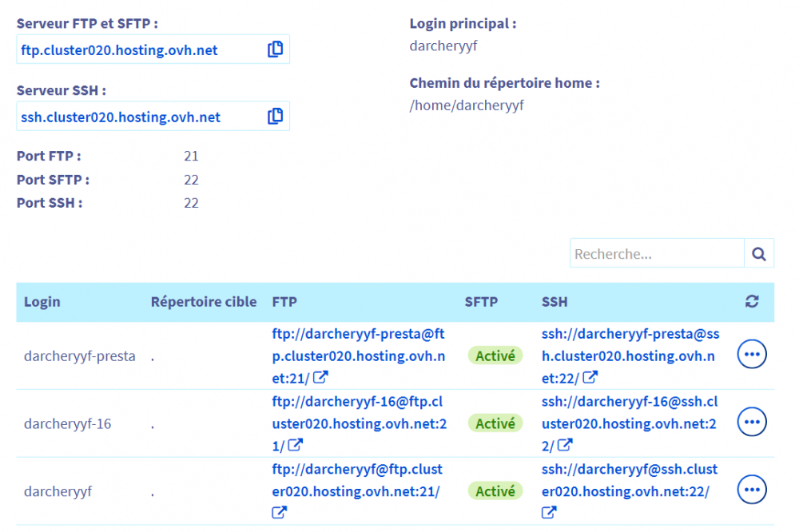Open options menu for darcheryyf-16 row
The height and width of the screenshot is (532, 799).
pos(751,422)
